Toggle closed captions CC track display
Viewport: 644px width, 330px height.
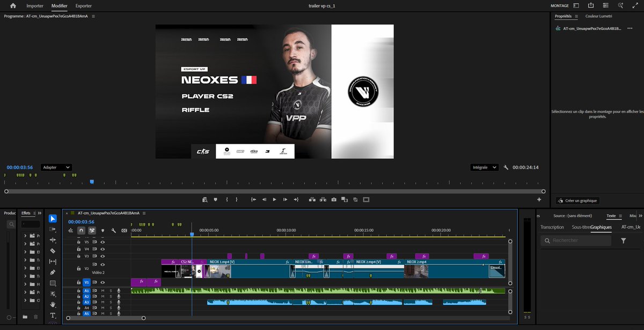125,231
